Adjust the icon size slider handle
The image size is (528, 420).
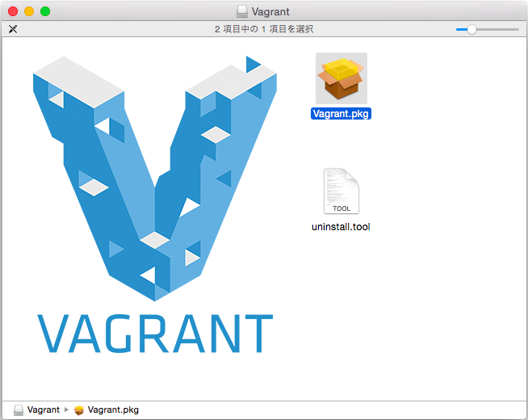(x=471, y=30)
